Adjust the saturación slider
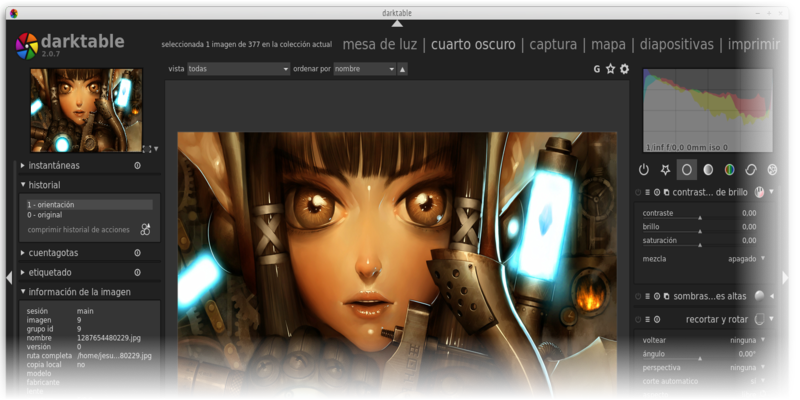This screenshot has height=400, width=800. [x=699, y=241]
